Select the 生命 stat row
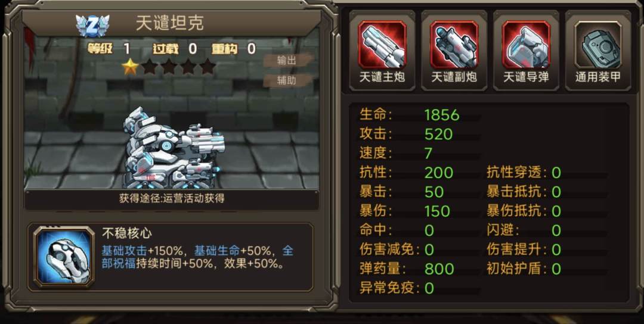This screenshot has height=324, width=644. click(420, 115)
